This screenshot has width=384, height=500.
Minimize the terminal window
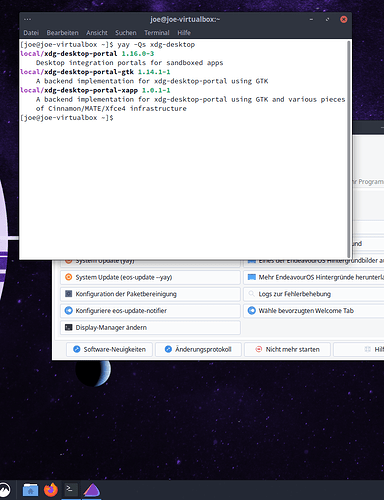point(311,19)
